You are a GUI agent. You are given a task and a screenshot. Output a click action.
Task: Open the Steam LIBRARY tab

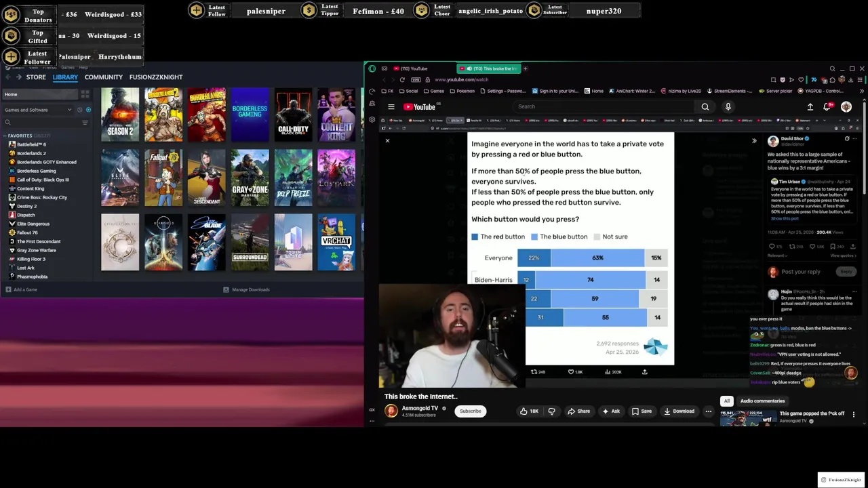click(x=65, y=77)
